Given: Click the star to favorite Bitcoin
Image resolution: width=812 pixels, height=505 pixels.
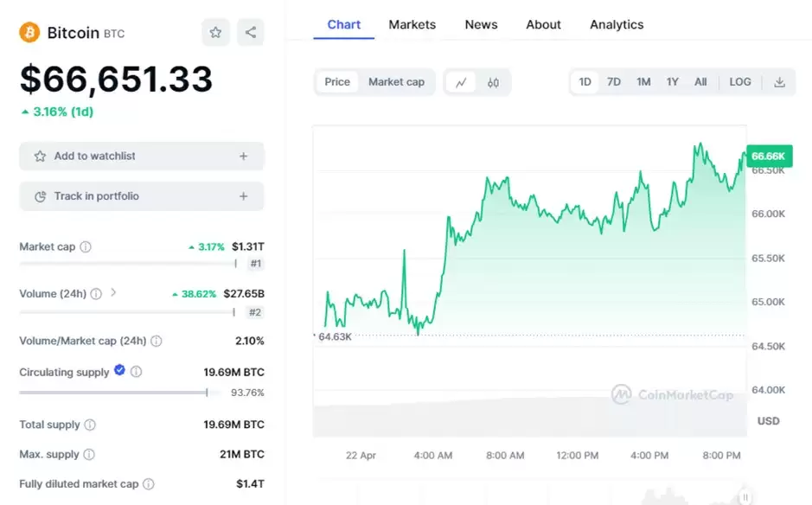Looking at the screenshot, I should (x=216, y=32).
